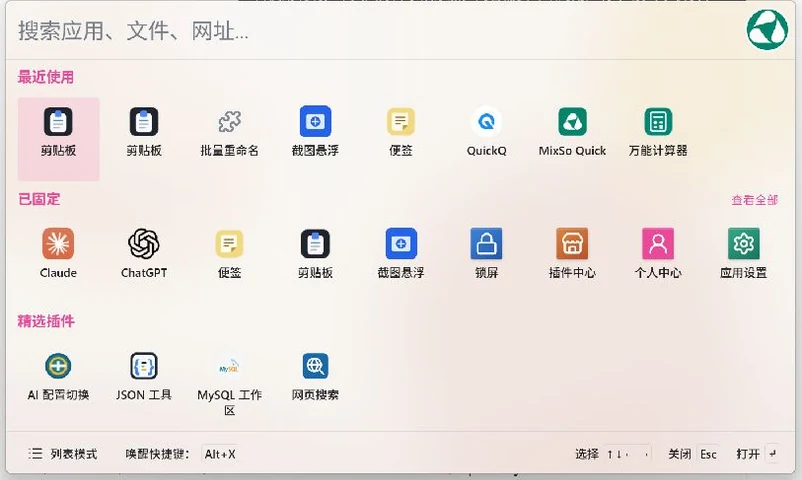802x480 pixels.
Task: Launch JSON 工具 plugin
Action: coord(144,377)
